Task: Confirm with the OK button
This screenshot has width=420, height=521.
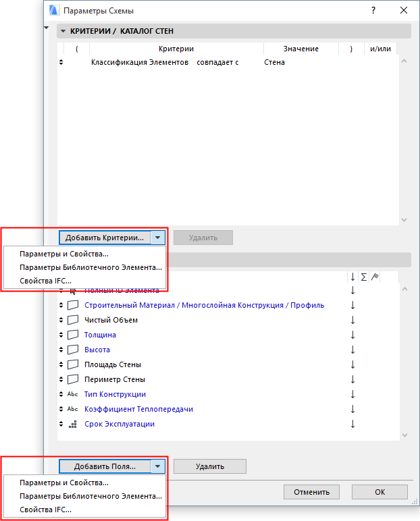Action: pyautogui.click(x=379, y=492)
